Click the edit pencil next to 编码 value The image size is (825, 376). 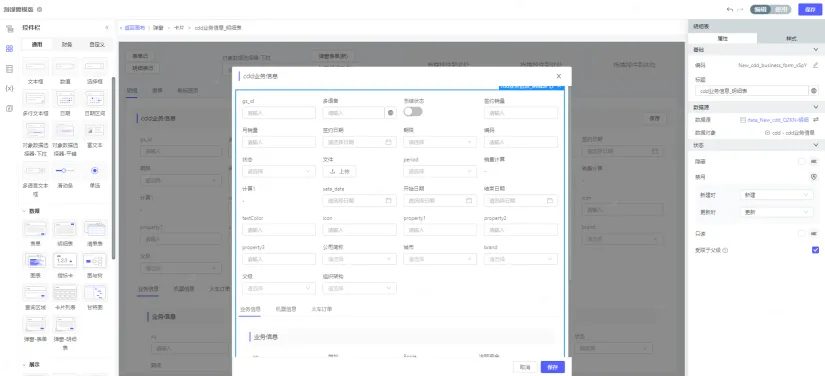[815, 65]
